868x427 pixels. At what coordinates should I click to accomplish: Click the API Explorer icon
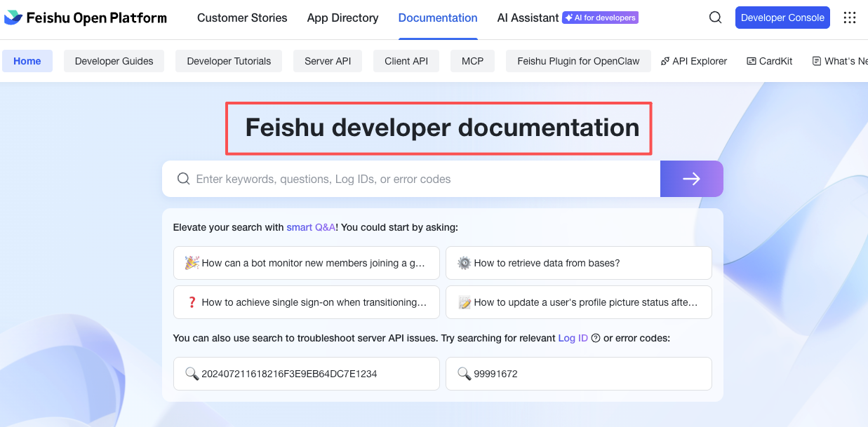pyautogui.click(x=665, y=61)
